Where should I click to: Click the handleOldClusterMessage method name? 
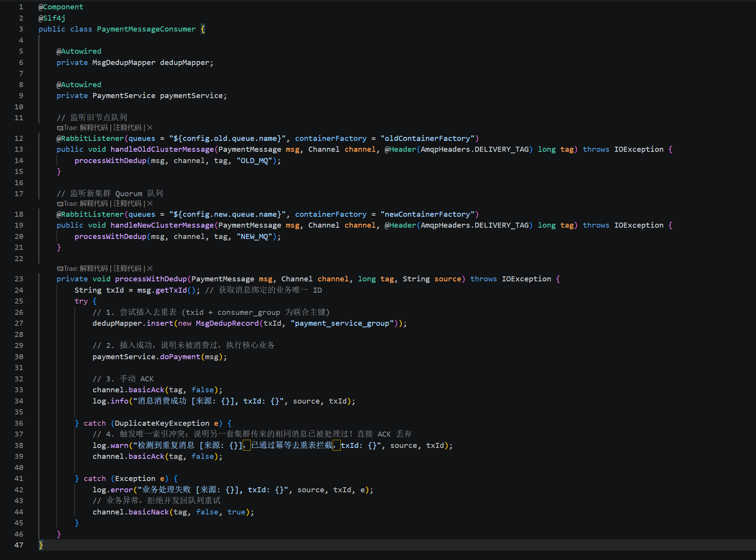(x=162, y=149)
